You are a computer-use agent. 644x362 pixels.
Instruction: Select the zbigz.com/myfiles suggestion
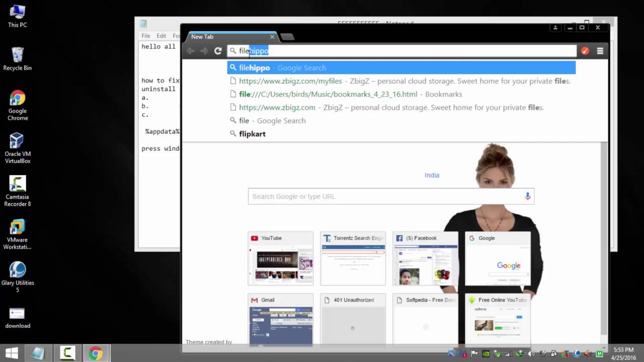pos(401,81)
